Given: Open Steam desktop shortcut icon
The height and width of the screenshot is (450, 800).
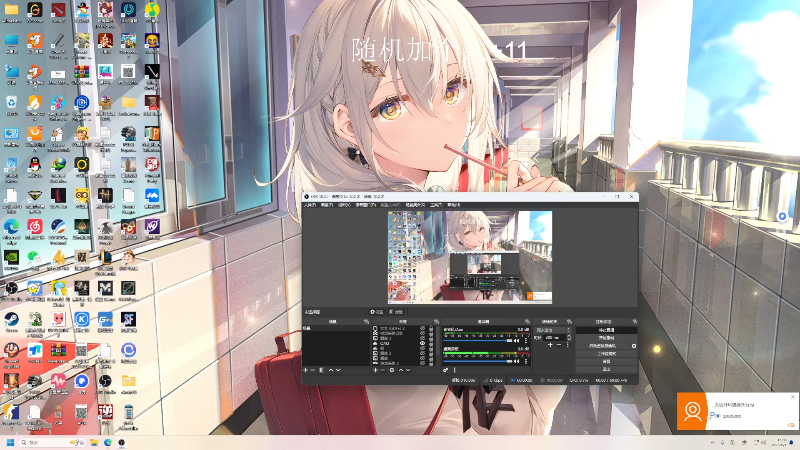Looking at the screenshot, I should point(11,321).
